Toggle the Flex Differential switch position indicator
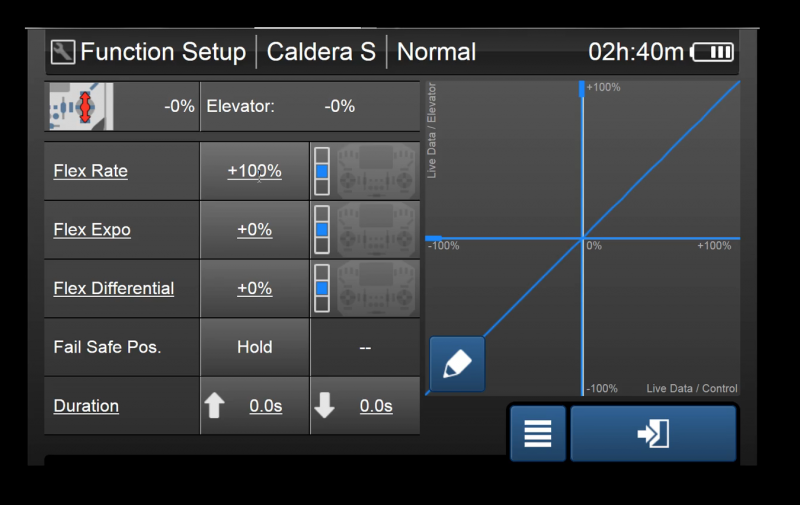The height and width of the screenshot is (505, 800). click(x=321, y=288)
